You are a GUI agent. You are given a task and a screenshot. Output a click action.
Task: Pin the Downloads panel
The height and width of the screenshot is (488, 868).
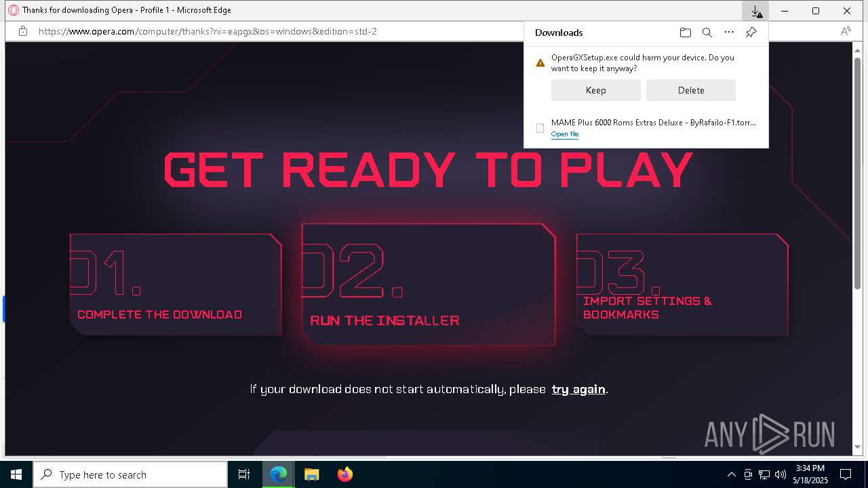751,33
